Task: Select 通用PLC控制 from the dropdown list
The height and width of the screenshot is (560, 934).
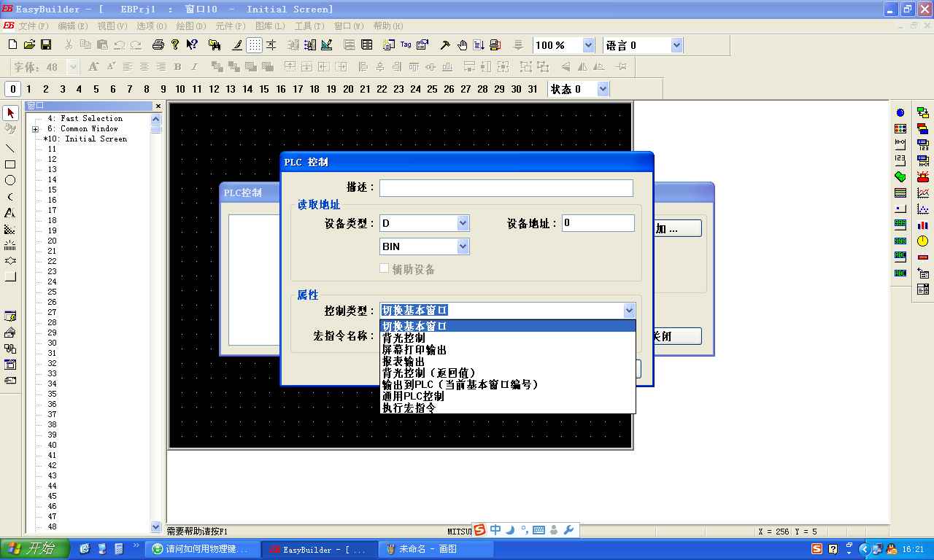Action: (x=413, y=396)
